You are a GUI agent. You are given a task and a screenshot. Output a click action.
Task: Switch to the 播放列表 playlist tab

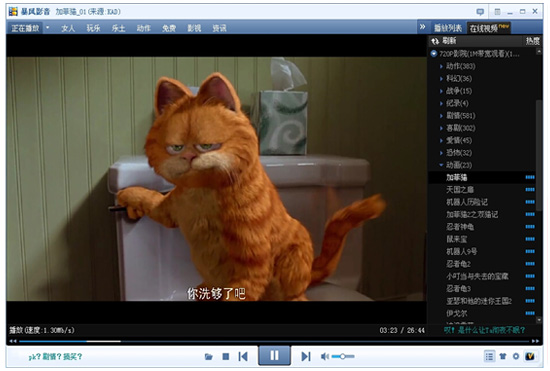[x=448, y=28]
